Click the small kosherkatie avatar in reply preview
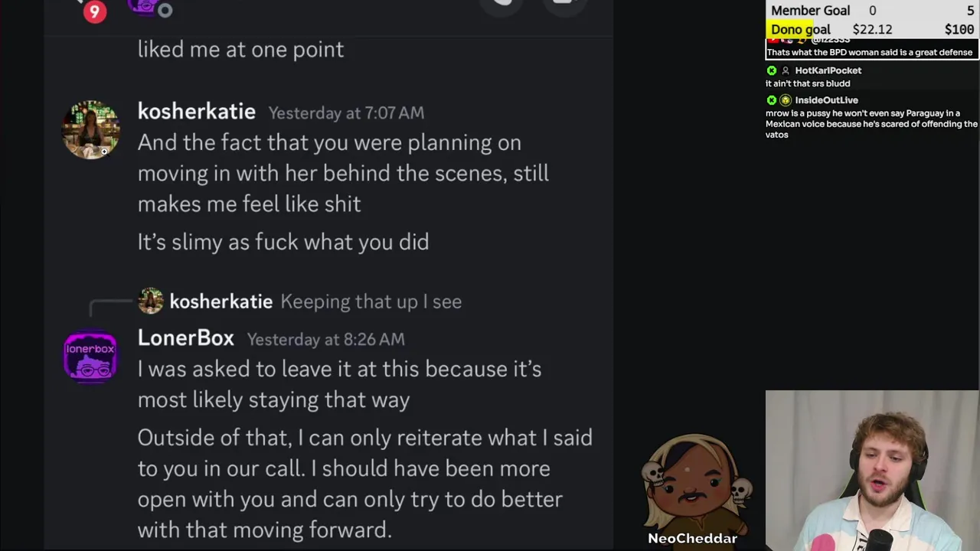The width and height of the screenshot is (980, 551). pyautogui.click(x=151, y=301)
